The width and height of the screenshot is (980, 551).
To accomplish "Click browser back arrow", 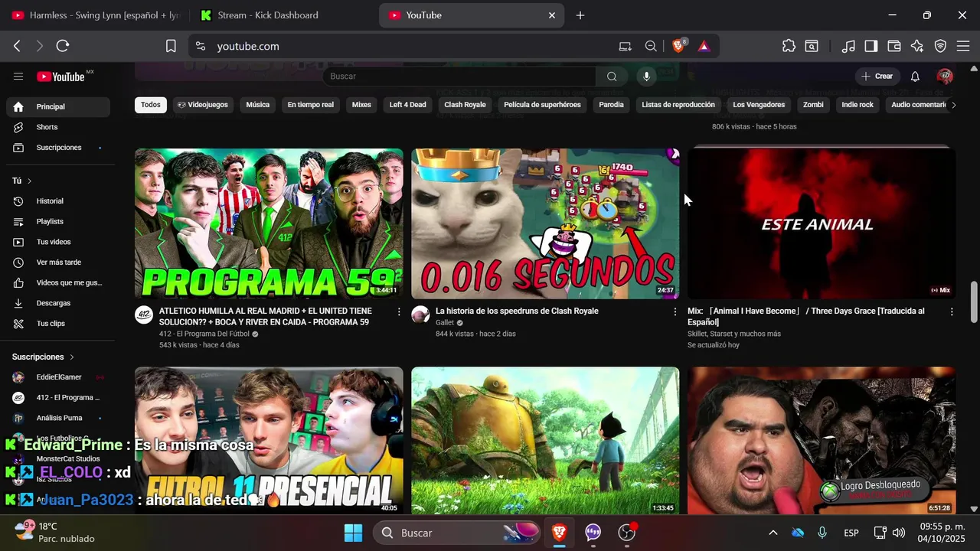I will click(17, 46).
